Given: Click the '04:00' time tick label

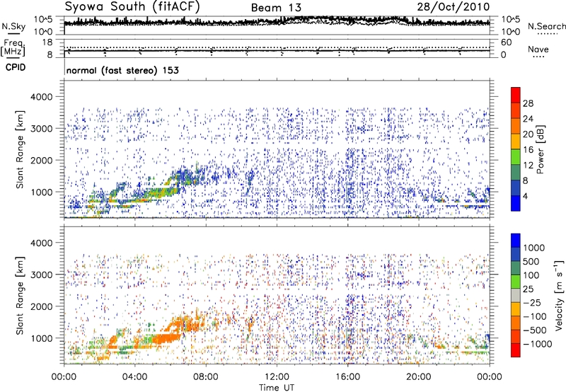Looking at the screenshot, I should (x=134, y=377).
